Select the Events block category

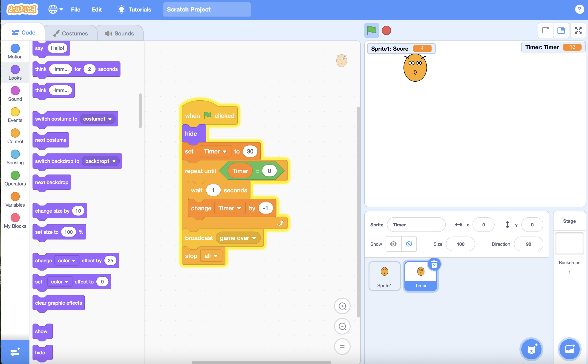coord(15,115)
